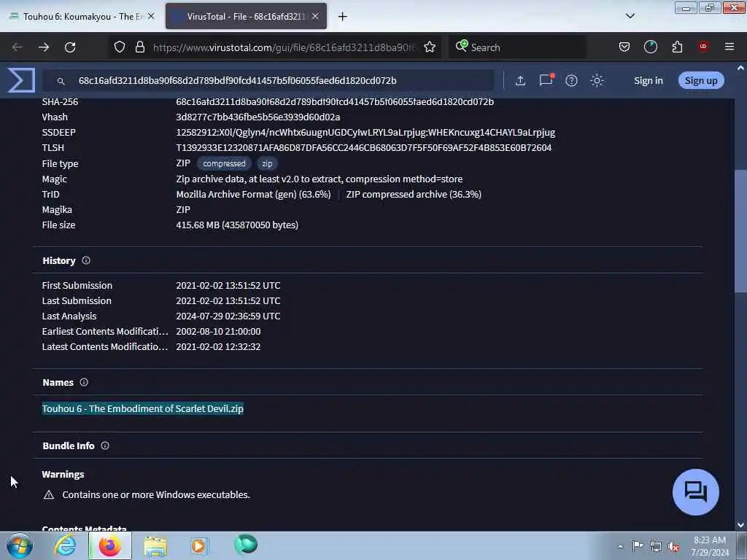747x560 pixels.
Task: Open media player from taskbar
Action: 198,545
